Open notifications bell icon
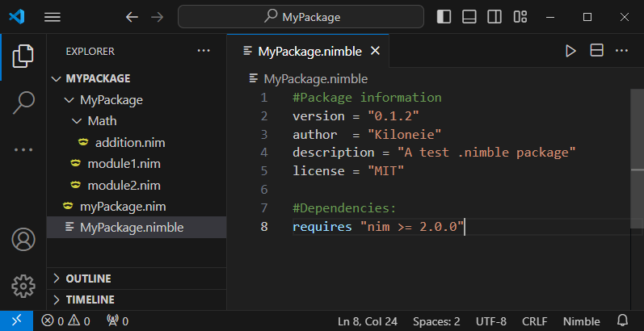644x331 pixels. (x=623, y=321)
